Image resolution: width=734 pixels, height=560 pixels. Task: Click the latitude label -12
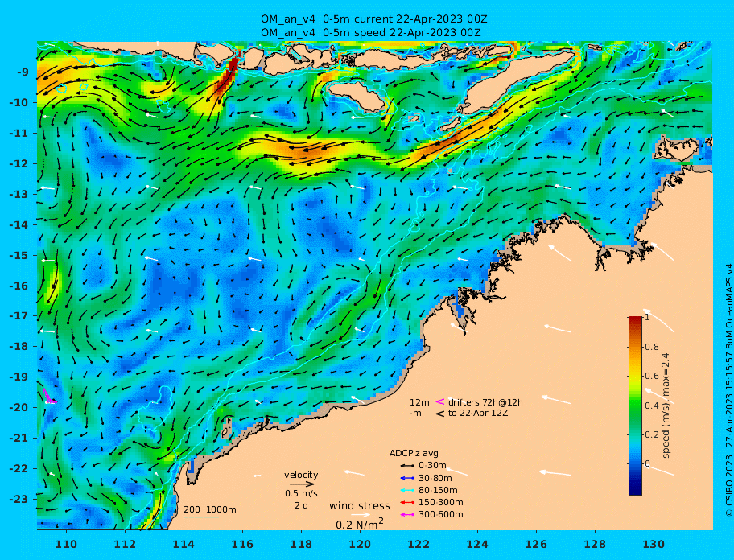coord(19,164)
